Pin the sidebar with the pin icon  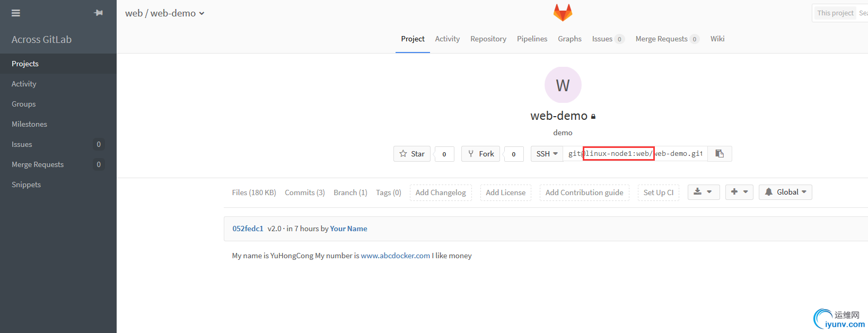pyautogui.click(x=99, y=13)
